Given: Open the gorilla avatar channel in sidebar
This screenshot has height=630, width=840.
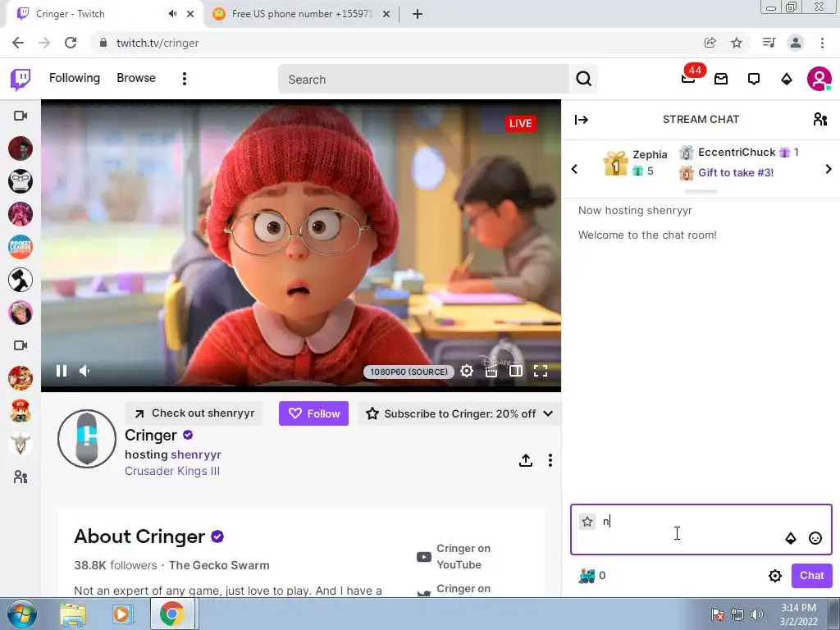Looking at the screenshot, I should click(x=21, y=181).
